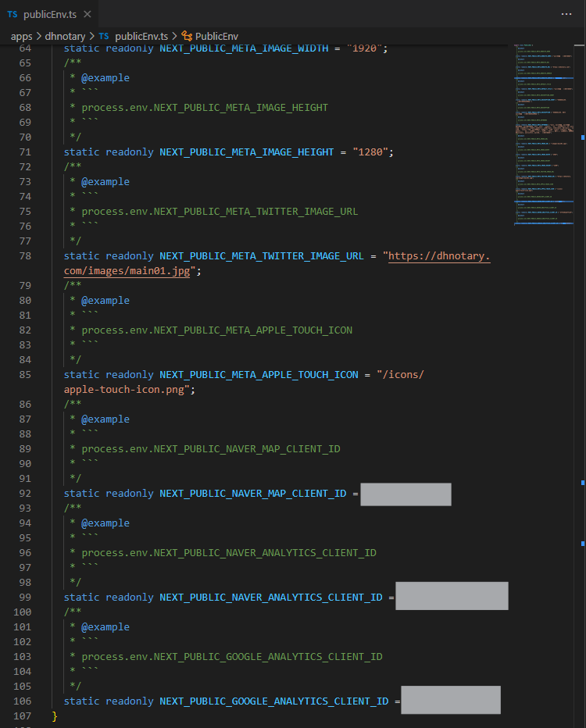Image resolution: width=586 pixels, height=728 pixels.
Task: Click the @example tag on line 66
Action: pyautogui.click(x=105, y=78)
